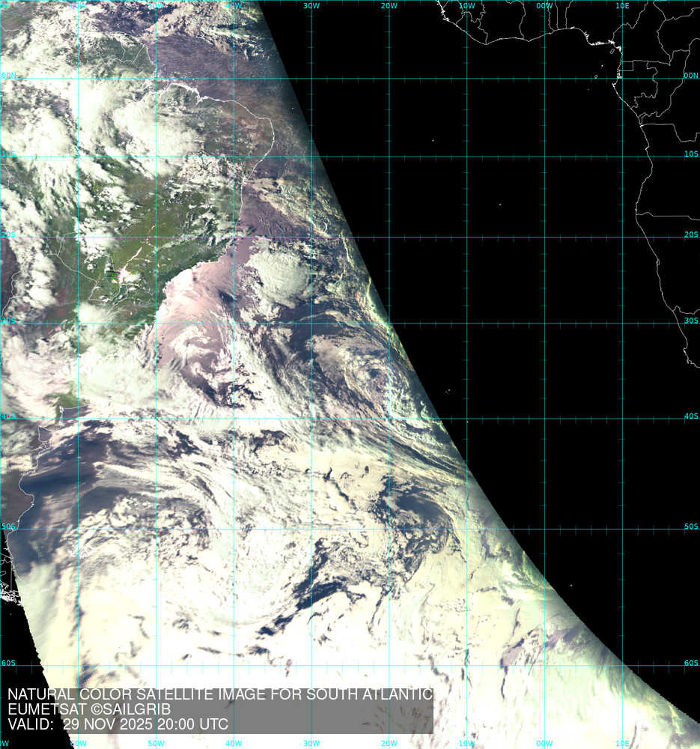Click grid intersection of 30W and 50S
The width and height of the screenshot is (700, 749).
(x=311, y=529)
